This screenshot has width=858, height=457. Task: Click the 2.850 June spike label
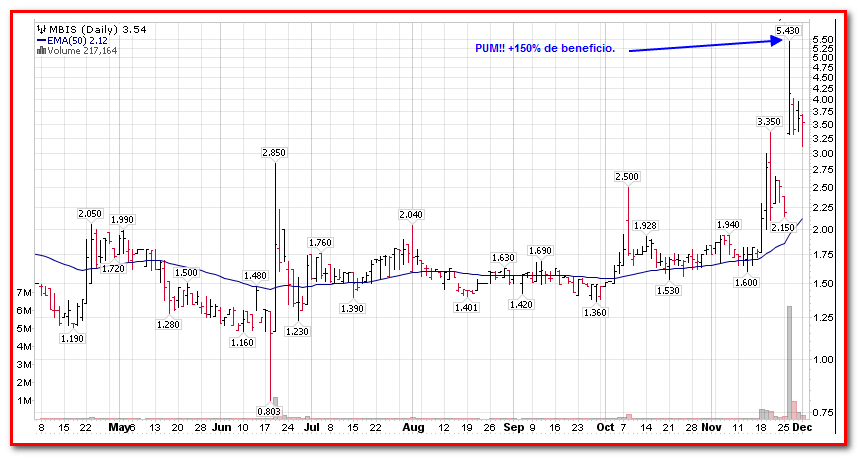coord(274,153)
